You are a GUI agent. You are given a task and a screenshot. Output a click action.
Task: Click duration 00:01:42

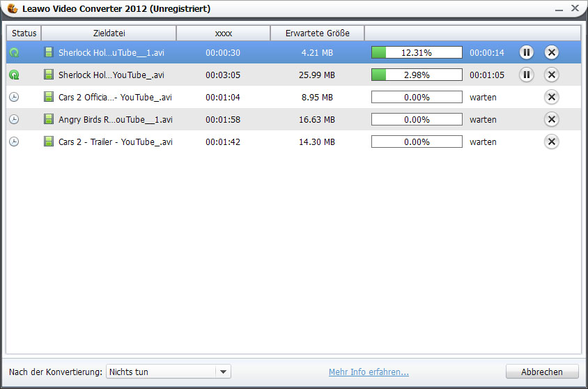[x=223, y=142]
